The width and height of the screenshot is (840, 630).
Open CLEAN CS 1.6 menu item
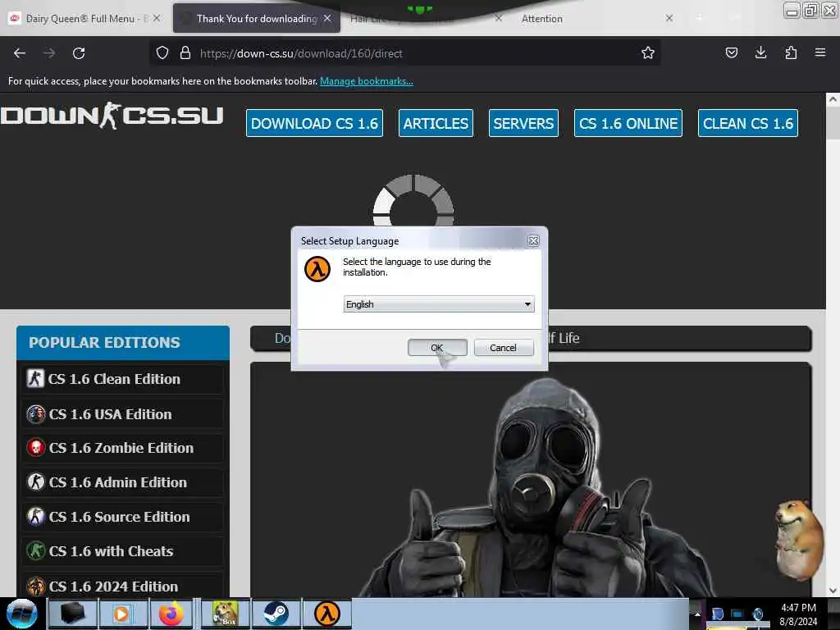tap(748, 123)
